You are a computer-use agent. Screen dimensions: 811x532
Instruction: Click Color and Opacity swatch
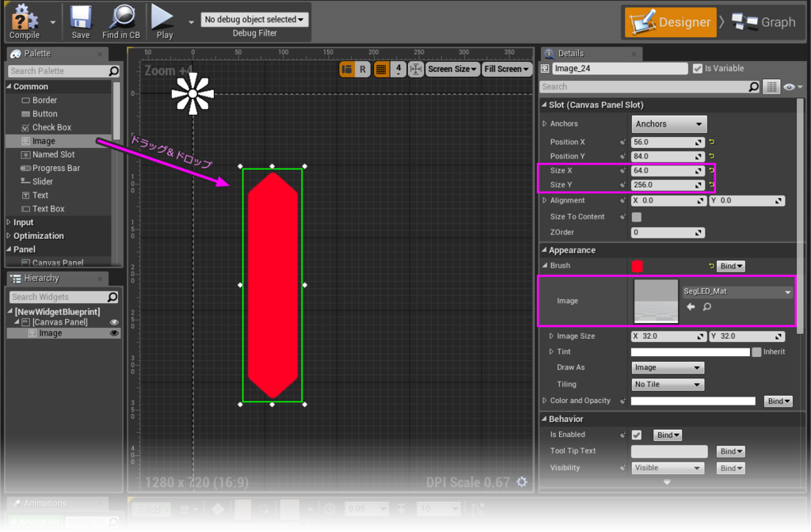click(693, 401)
